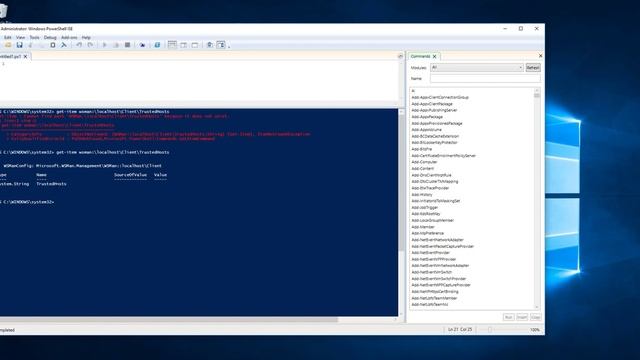Open New Remote PowerShell Tab icon
Viewport: 640px width, 360px height.
coord(142,45)
